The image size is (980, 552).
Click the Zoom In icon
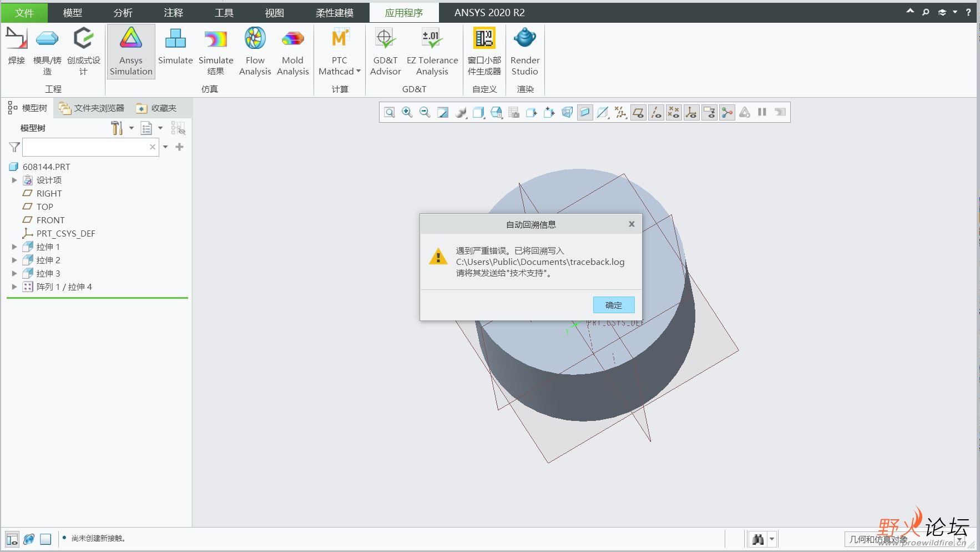pyautogui.click(x=407, y=113)
